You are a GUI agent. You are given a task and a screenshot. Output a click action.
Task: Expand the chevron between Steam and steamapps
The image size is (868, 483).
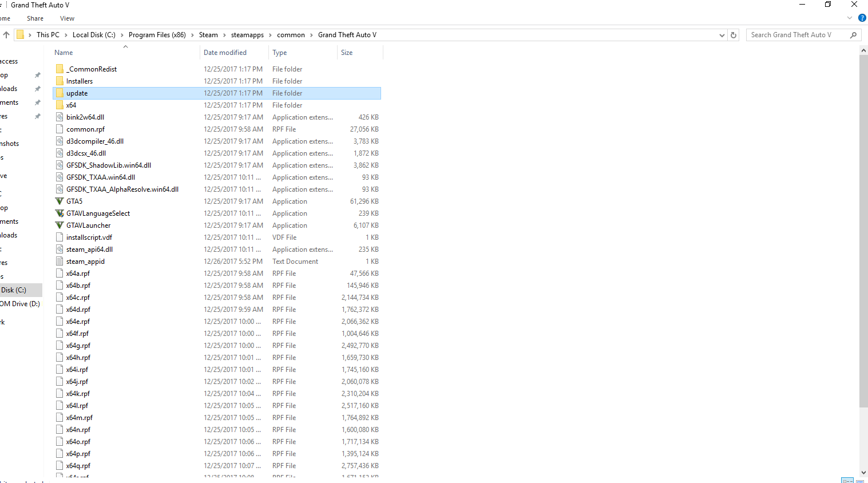224,35
